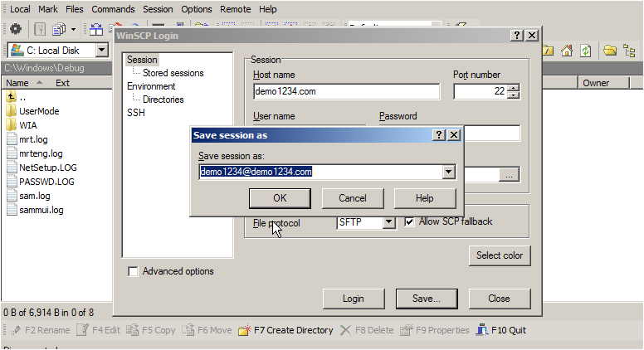Click the private key browse '...' button
The height and width of the screenshot is (350, 644).
[x=510, y=175]
